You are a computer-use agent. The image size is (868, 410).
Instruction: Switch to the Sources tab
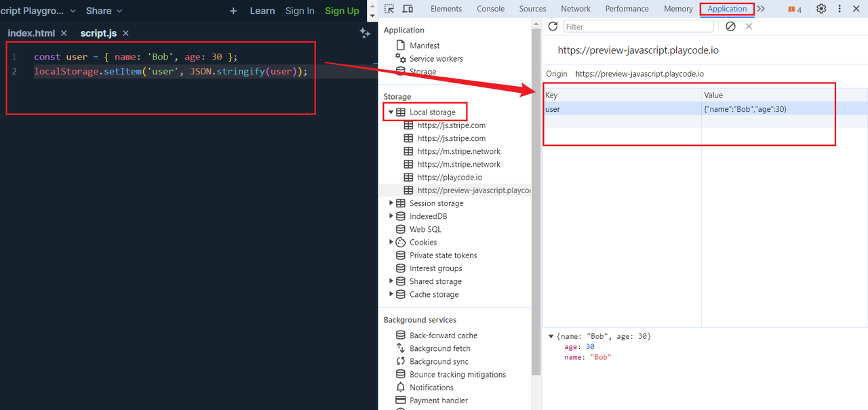coord(533,9)
